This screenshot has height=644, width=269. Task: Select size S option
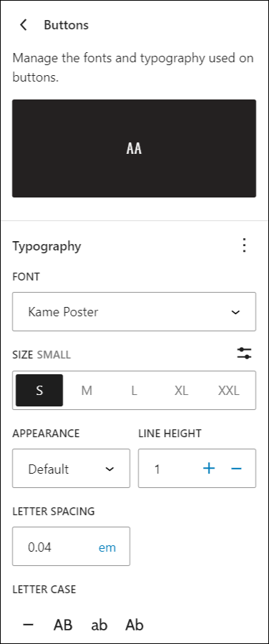pyautogui.click(x=39, y=390)
